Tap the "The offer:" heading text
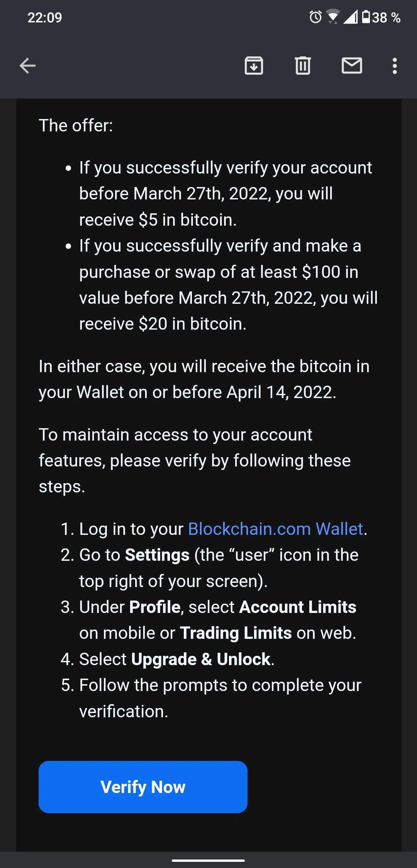This screenshot has width=417, height=868. 76,125
